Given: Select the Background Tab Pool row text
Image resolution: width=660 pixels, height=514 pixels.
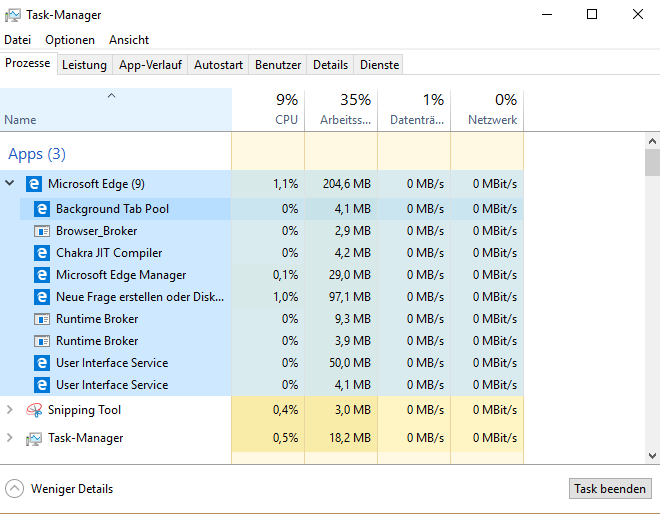Looking at the screenshot, I should (112, 209).
